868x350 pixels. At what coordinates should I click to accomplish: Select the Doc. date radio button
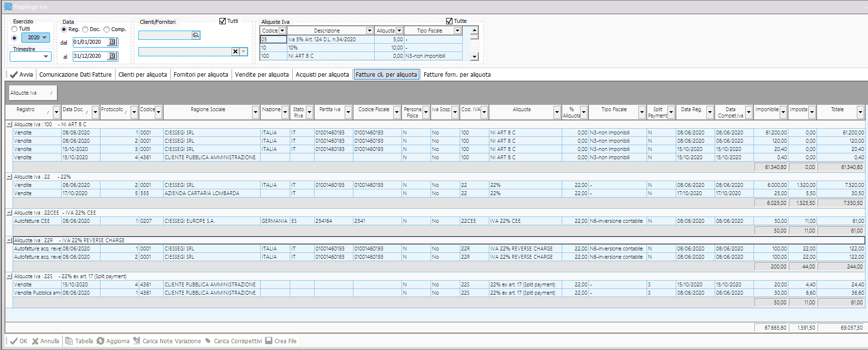point(85,30)
